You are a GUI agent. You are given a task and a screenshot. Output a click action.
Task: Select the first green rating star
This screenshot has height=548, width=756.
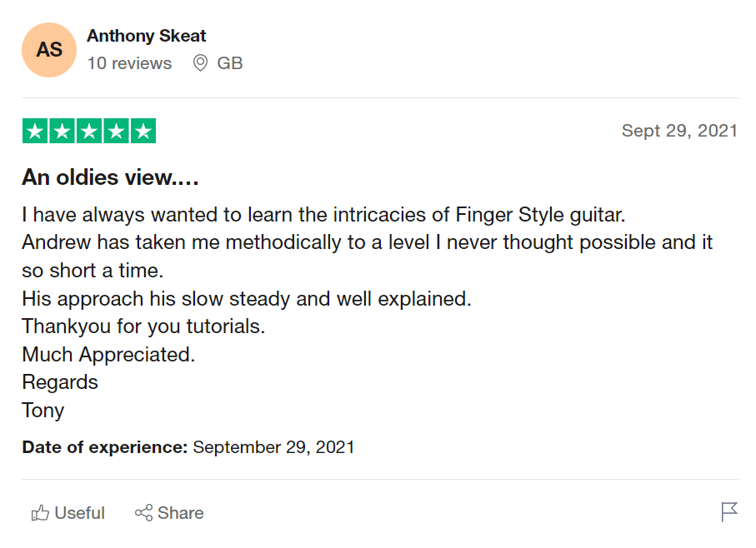(x=35, y=132)
